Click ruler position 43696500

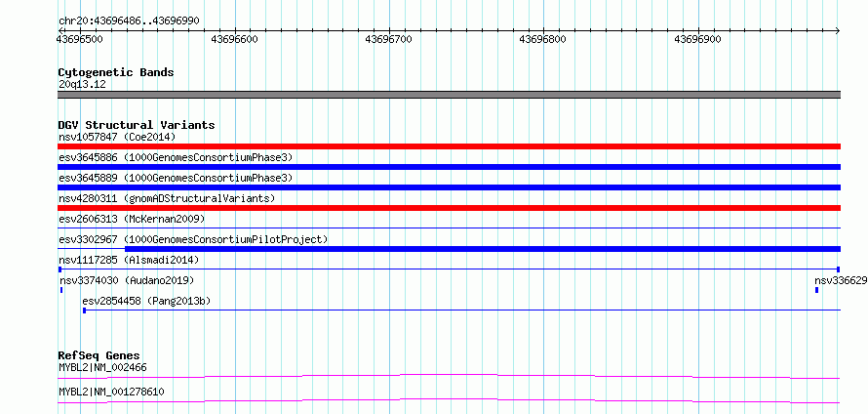pyautogui.click(x=80, y=39)
